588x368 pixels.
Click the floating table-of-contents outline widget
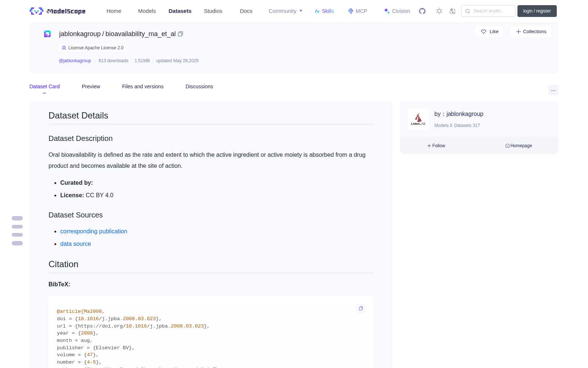pyautogui.click(x=17, y=231)
